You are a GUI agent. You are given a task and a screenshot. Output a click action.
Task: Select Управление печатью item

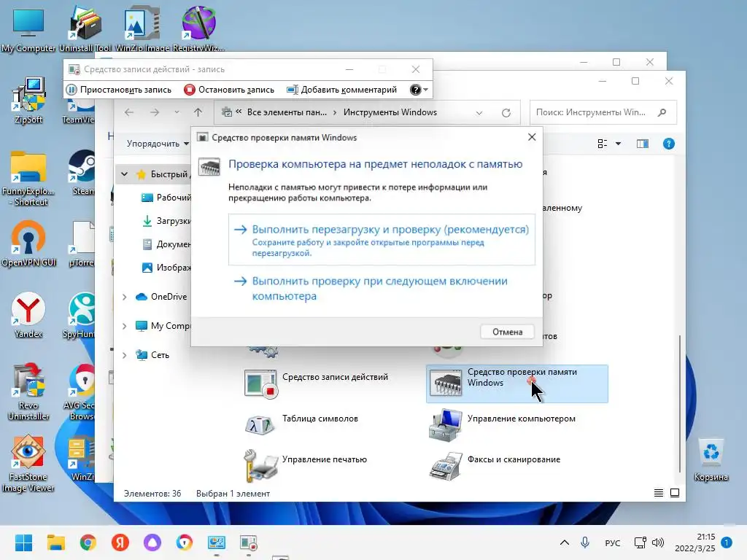coord(306,464)
